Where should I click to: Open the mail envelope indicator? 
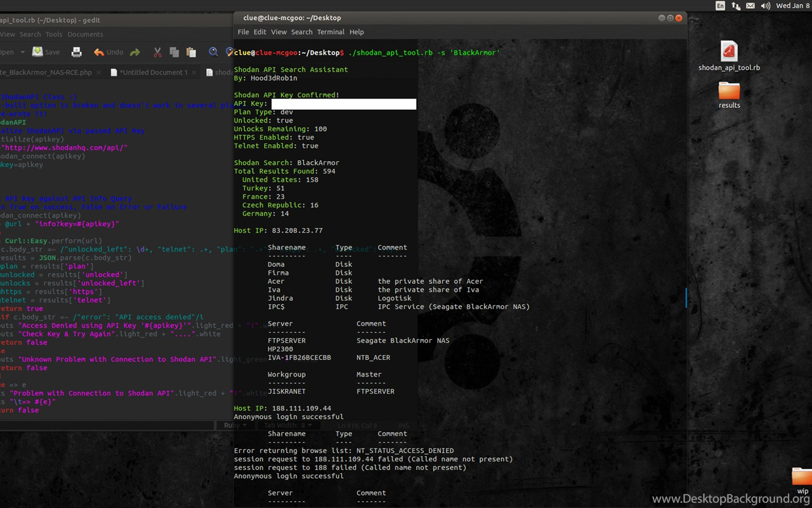[x=750, y=6]
